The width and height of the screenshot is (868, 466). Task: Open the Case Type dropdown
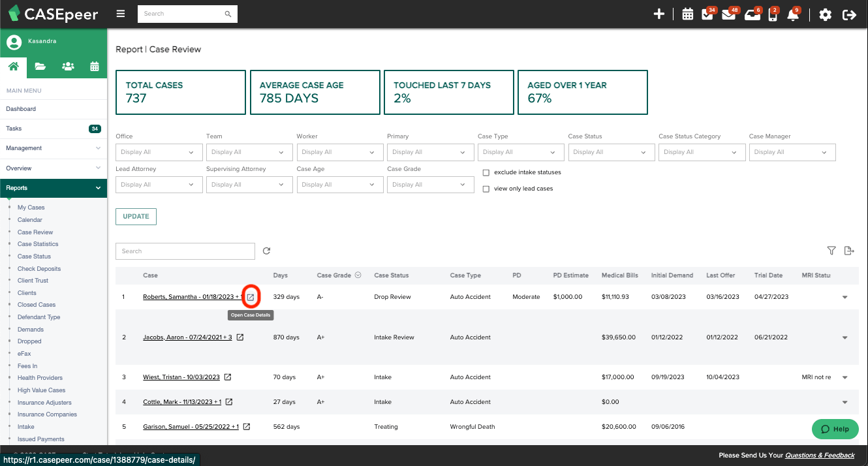521,152
